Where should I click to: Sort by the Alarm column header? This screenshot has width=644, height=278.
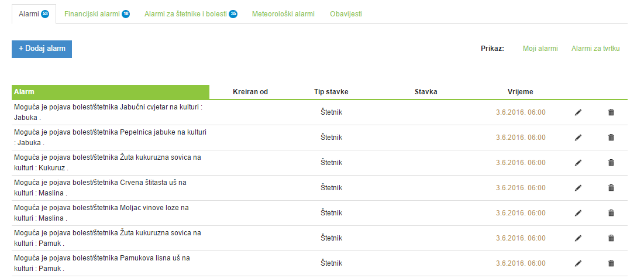[x=24, y=92]
